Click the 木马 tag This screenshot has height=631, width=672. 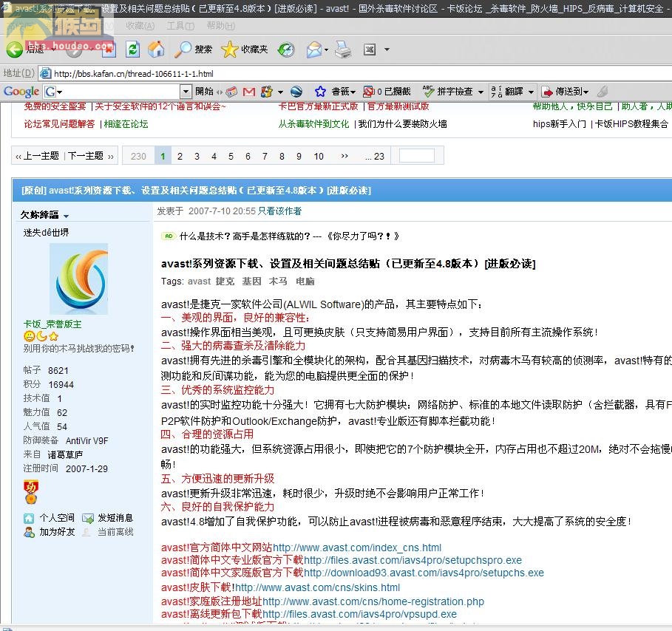tap(278, 282)
